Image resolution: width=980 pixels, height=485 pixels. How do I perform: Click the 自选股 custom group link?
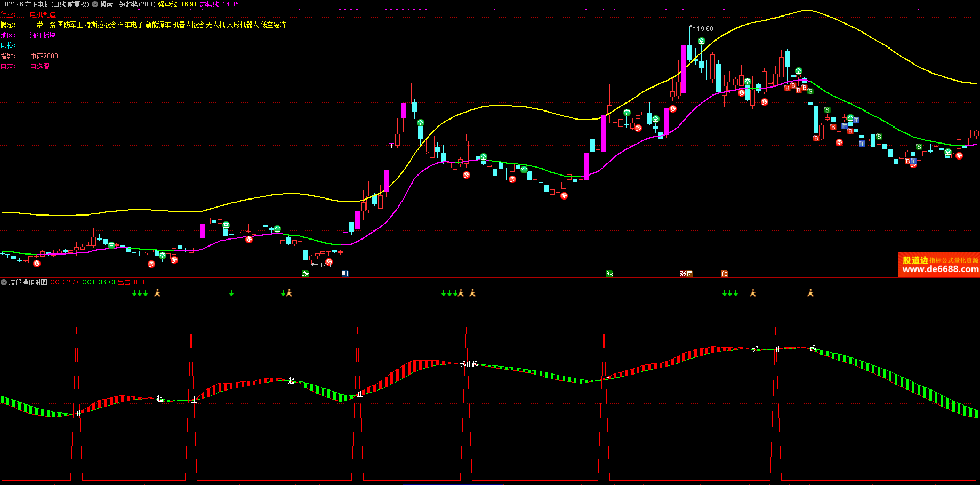[39, 67]
